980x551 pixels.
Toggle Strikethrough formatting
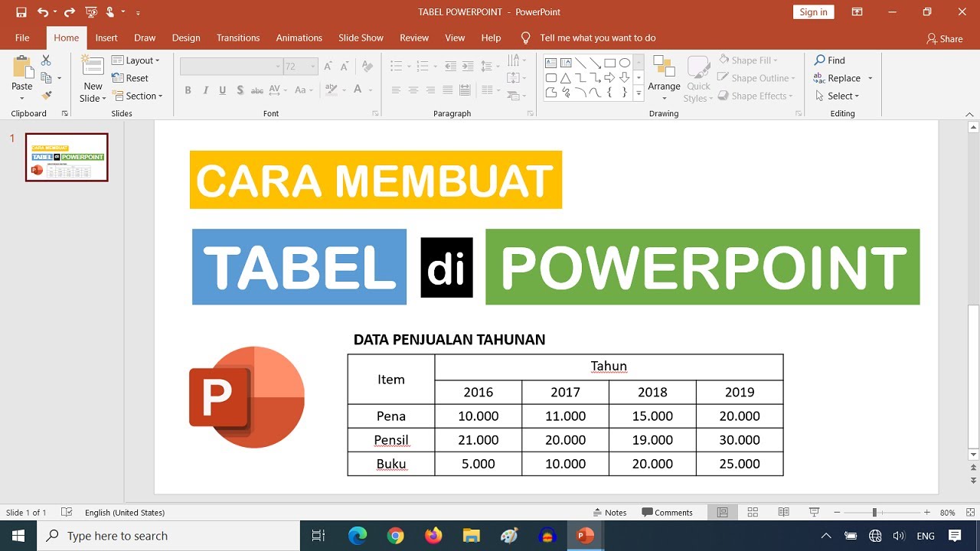(257, 90)
